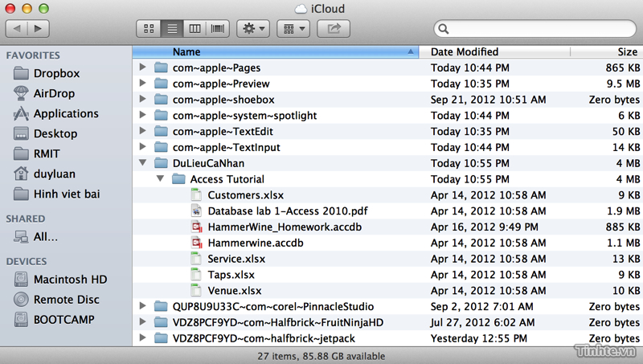Click the Database lab 1-Access 2010.pdf icon

[x=196, y=211]
